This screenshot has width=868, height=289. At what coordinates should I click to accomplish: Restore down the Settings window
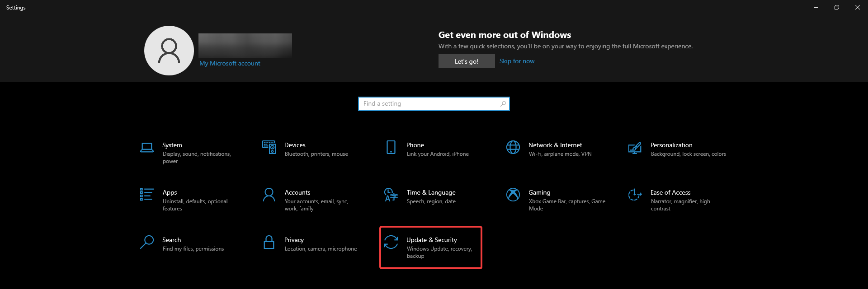[x=837, y=7]
